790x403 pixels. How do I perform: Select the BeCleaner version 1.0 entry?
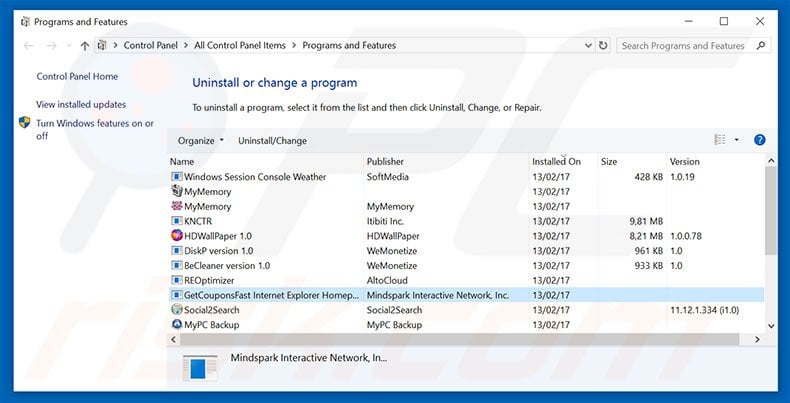[x=227, y=265]
